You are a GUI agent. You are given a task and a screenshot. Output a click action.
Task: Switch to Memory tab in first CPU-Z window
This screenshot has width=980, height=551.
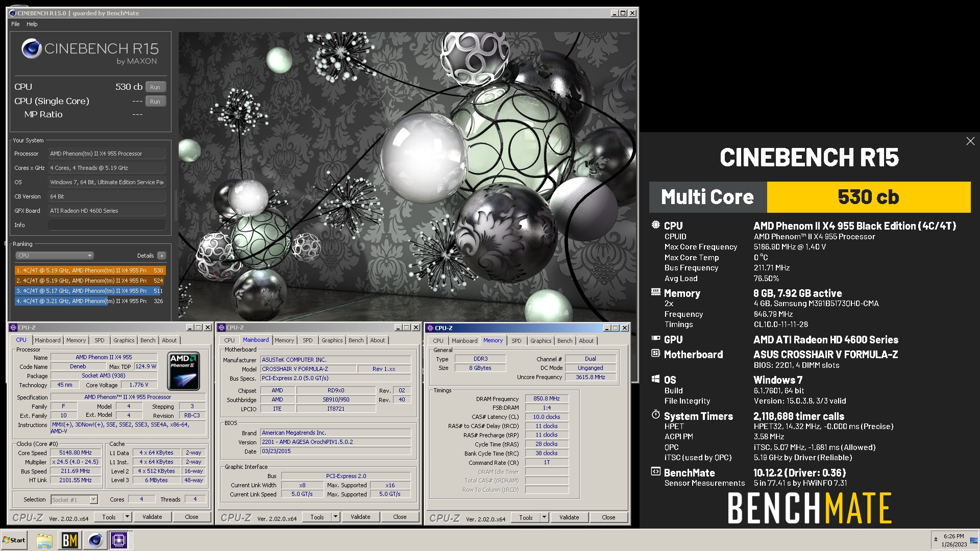pyautogui.click(x=76, y=340)
